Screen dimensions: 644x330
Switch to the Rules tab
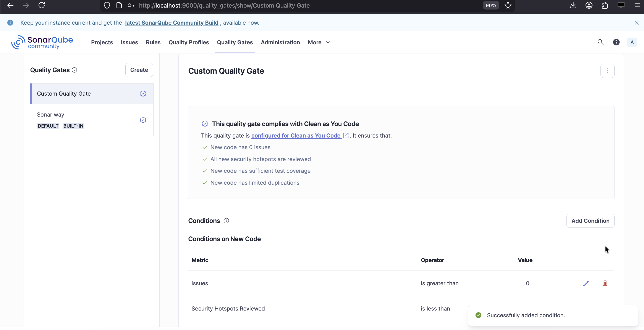pyautogui.click(x=153, y=42)
